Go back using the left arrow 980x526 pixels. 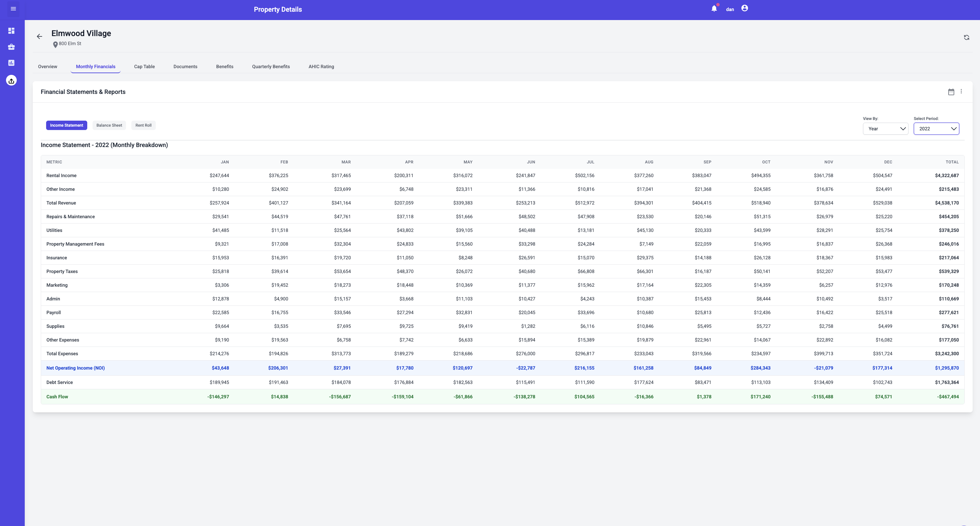point(39,36)
